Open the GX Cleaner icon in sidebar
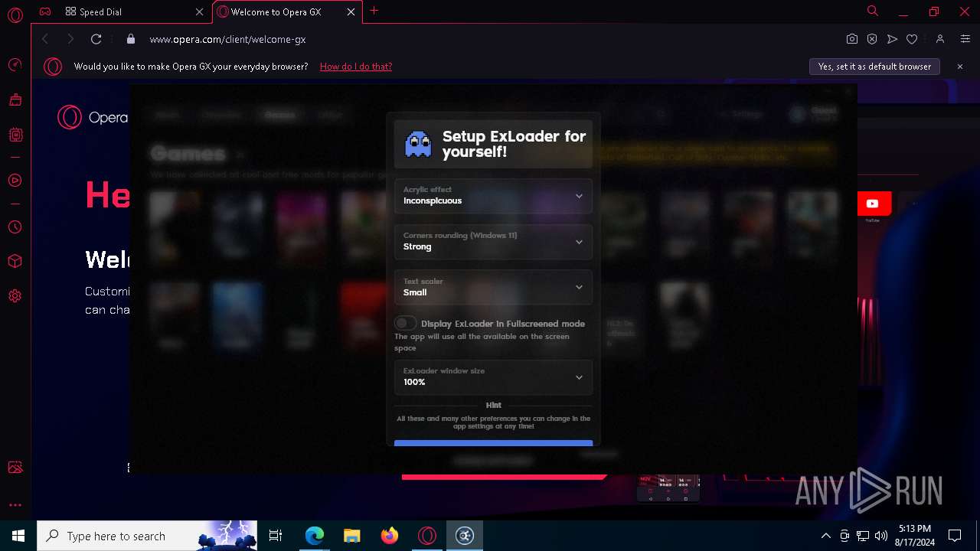980x551 pixels. (15, 99)
